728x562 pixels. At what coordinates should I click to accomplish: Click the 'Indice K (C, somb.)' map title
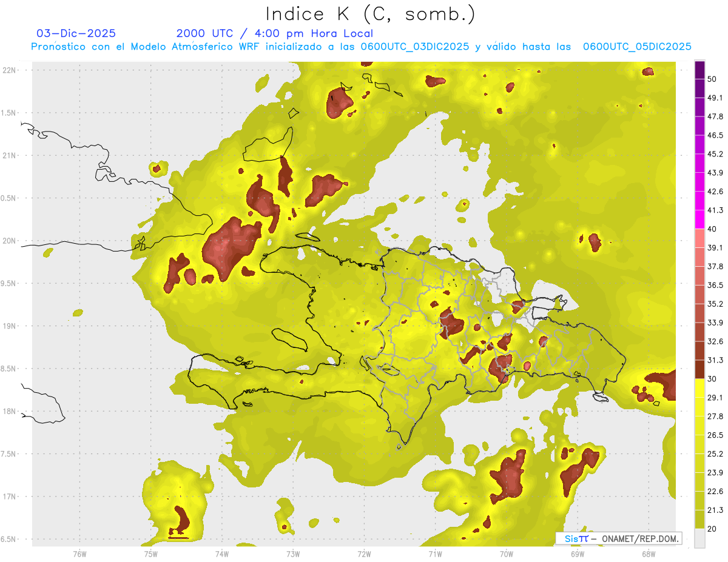click(371, 14)
